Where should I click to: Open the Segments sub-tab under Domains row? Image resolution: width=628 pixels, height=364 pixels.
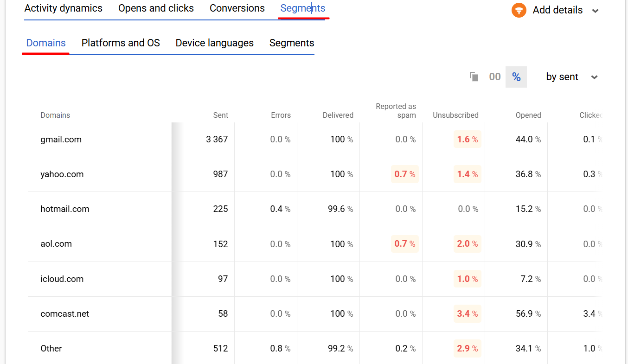(292, 43)
